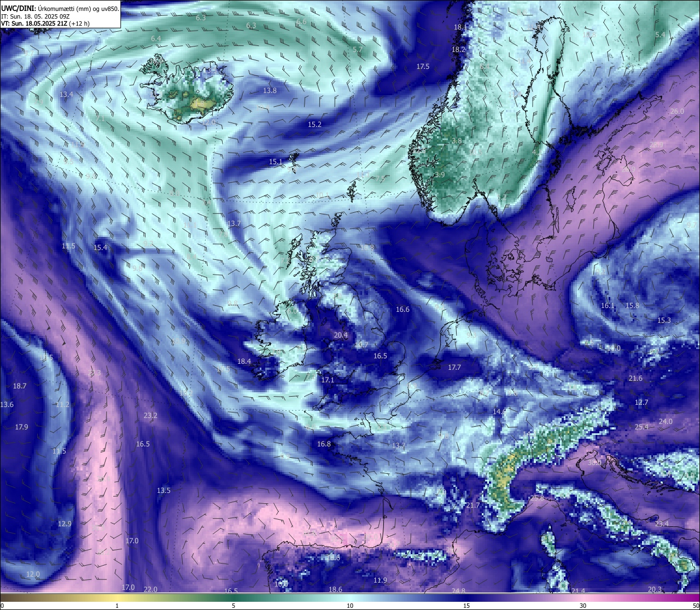This screenshot has width=700, height=610.
Task: Click the 16.1 value over the Baltic region
Action: coord(608,306)
